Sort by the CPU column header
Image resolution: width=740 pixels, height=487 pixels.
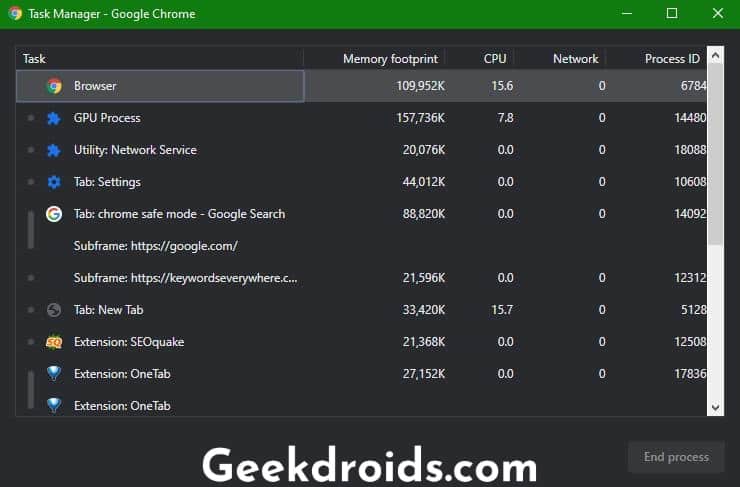pos(480,59)
